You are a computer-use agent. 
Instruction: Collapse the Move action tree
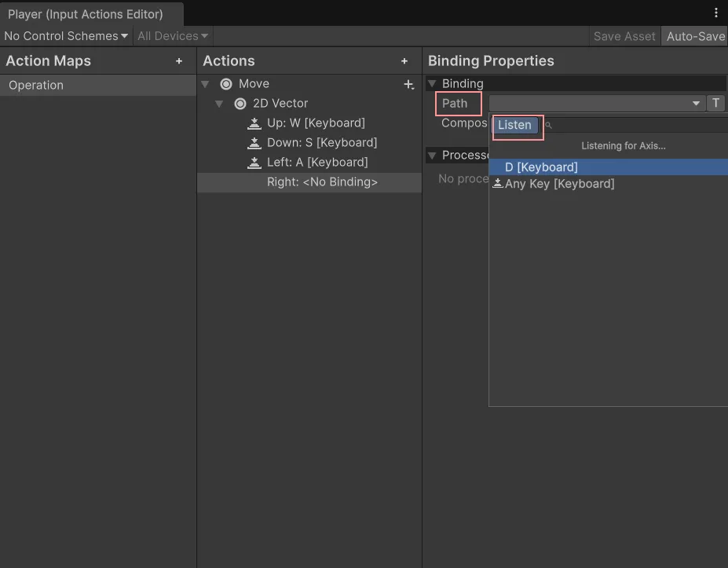pos(206,84)
